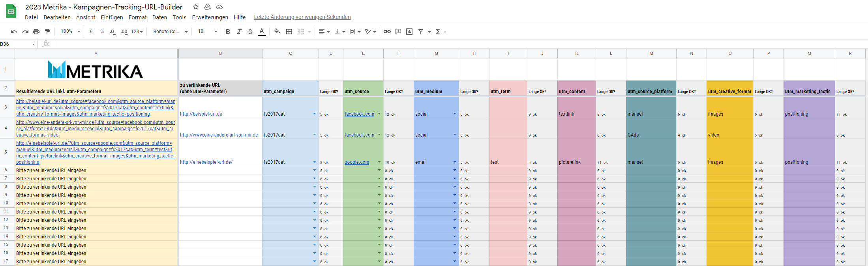The image size is (868, 266).
Task: Open the Erweiterungen menu
Action: point(210,17)
